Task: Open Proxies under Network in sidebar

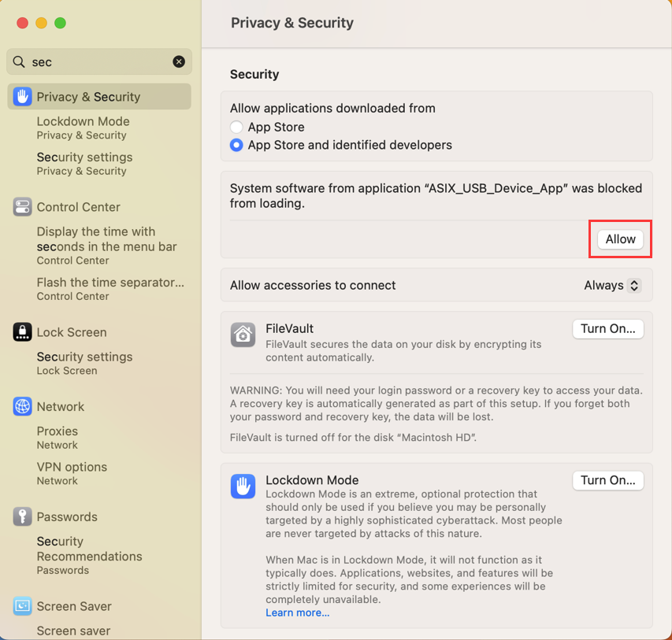Action: 57,438
